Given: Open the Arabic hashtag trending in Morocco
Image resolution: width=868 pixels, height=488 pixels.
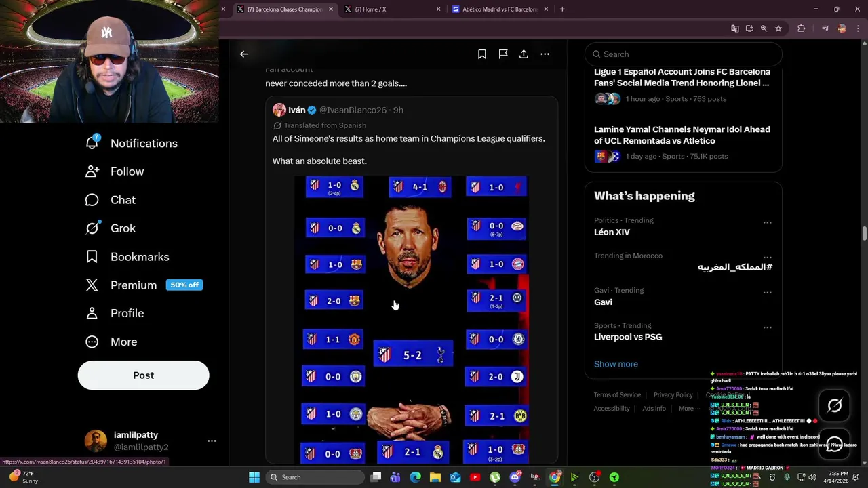Looking at the screenshot, I should tap(735, 267).
